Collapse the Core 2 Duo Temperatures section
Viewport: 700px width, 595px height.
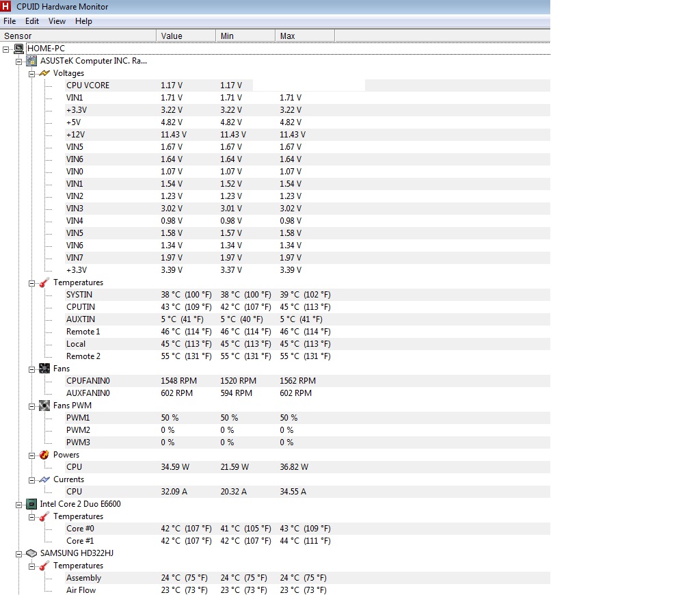(x=31, y=517)
